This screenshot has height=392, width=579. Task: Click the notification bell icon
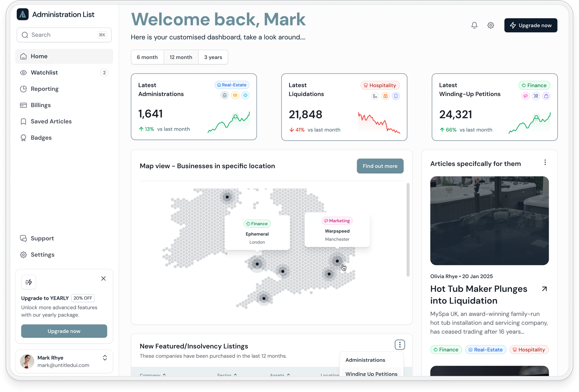tap(474, 25)
